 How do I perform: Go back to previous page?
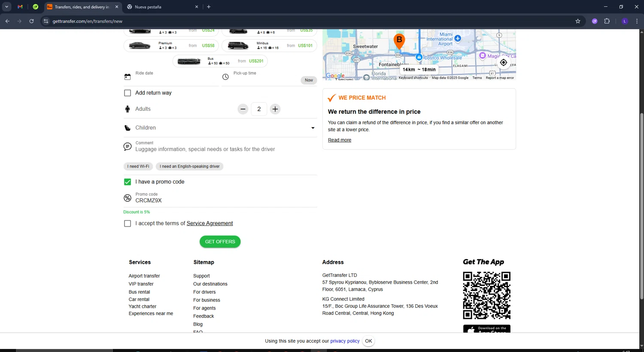click(7, 21)
